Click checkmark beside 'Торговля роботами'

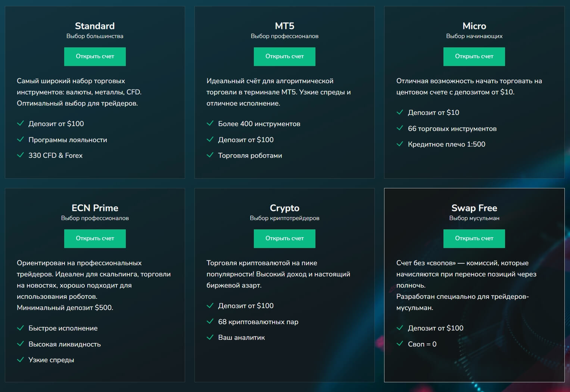210,155
